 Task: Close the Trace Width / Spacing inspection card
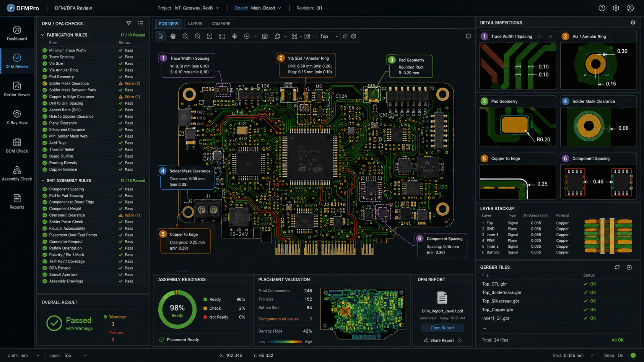click(x=551, y=36)
